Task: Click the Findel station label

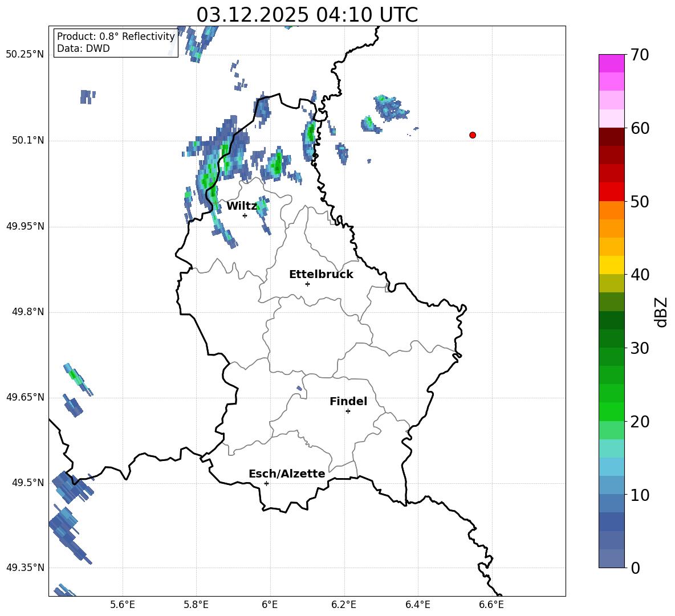Action: click(x=348, y=401)
